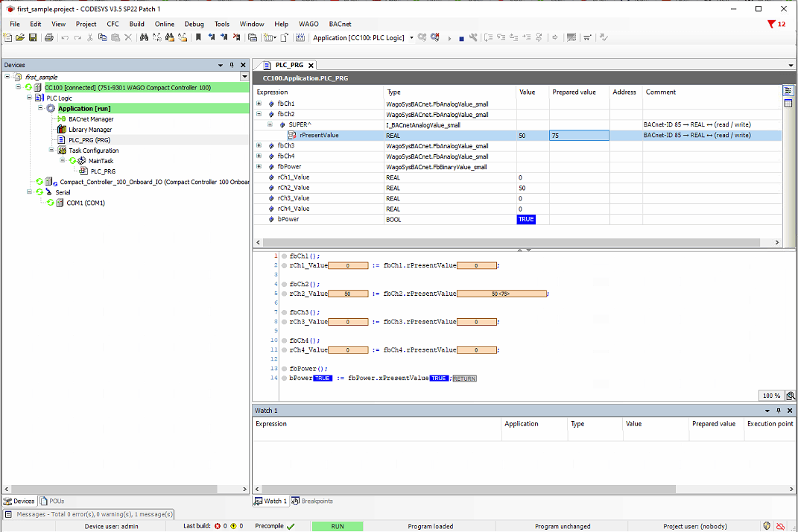Click the Prepared value field containing 75

[579, 136]
